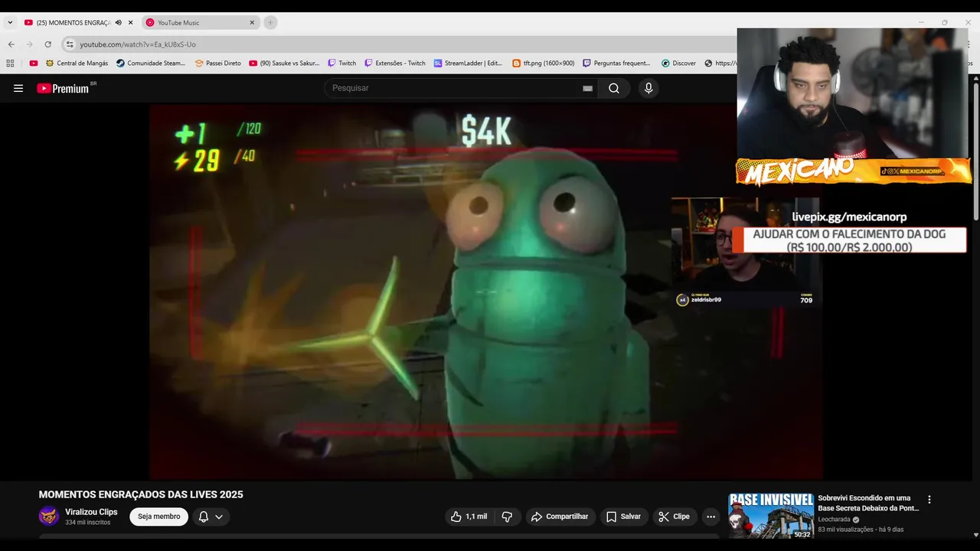Image resolution: width=980 pixels, height=551 pixels.
Task: Click the video player area
Action: pos(486,292)
